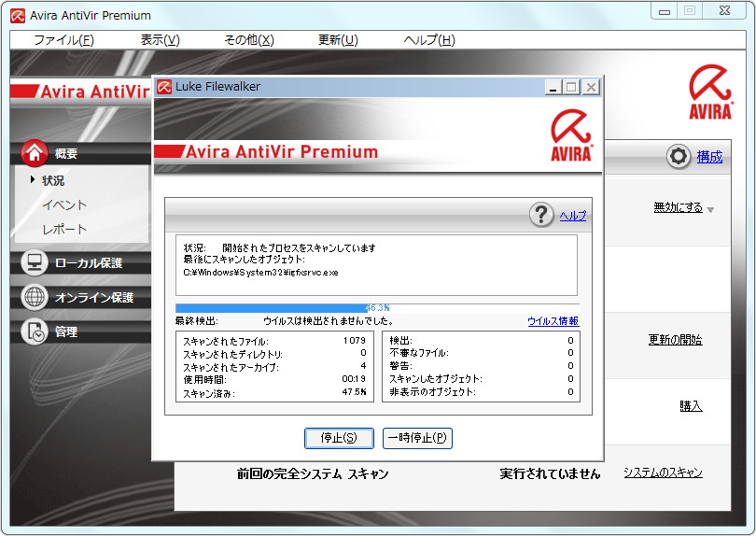
Task: Open the ファイル(F) menu
Action: click(x=63, y=40)
